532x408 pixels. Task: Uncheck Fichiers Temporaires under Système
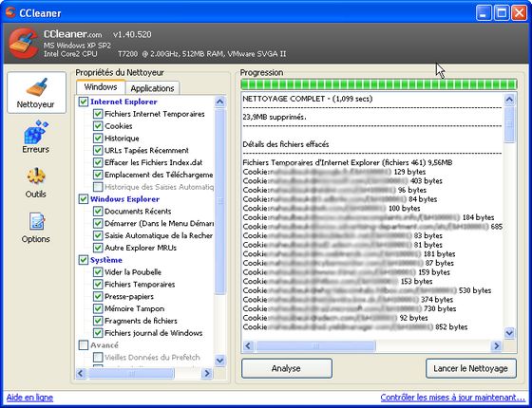coord(98,285)
